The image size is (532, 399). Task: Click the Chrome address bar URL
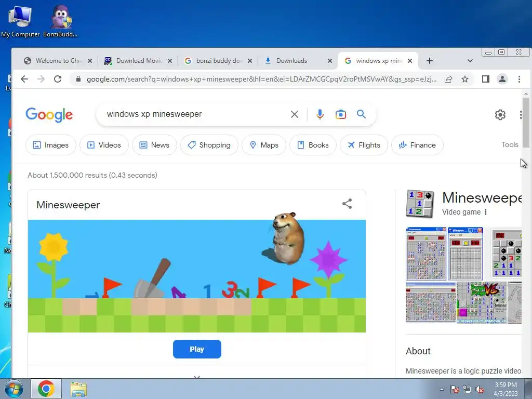pos(261,79)
